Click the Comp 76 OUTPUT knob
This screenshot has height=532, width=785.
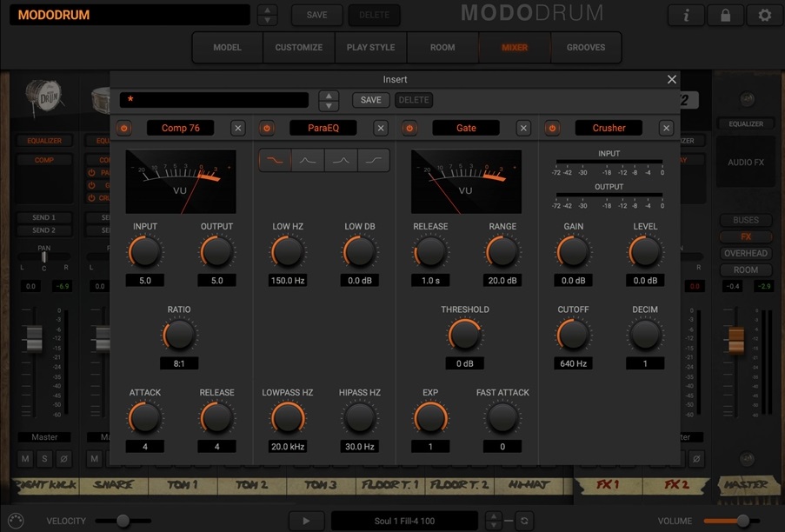[x=216, y=252]
